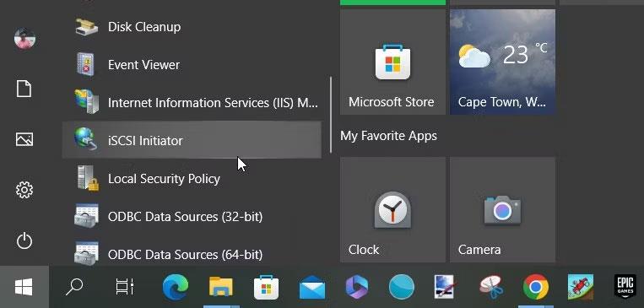Screen dimensions: 644x308
Task: Open Task View on the taskbar
Action: tap(125, 287)
